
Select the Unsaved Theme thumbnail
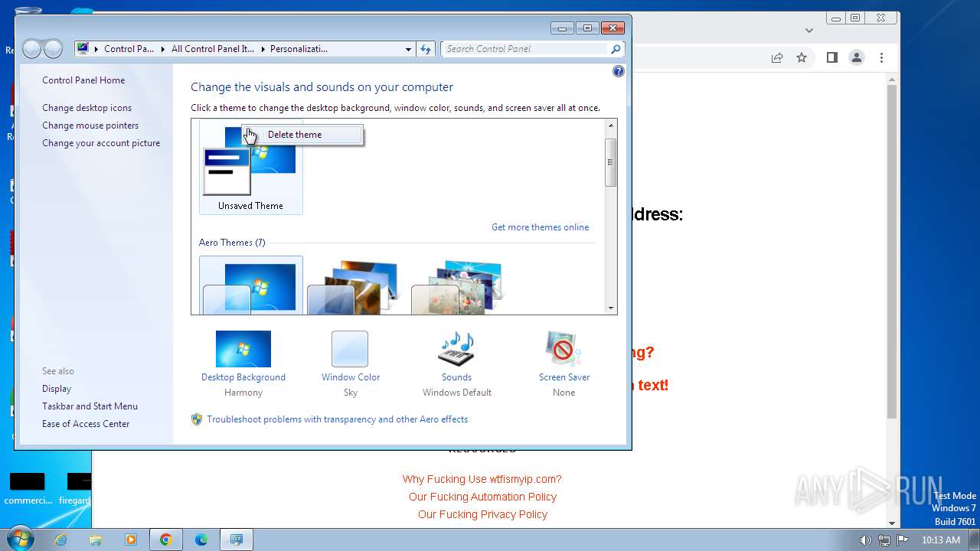(x=251, y=167)
